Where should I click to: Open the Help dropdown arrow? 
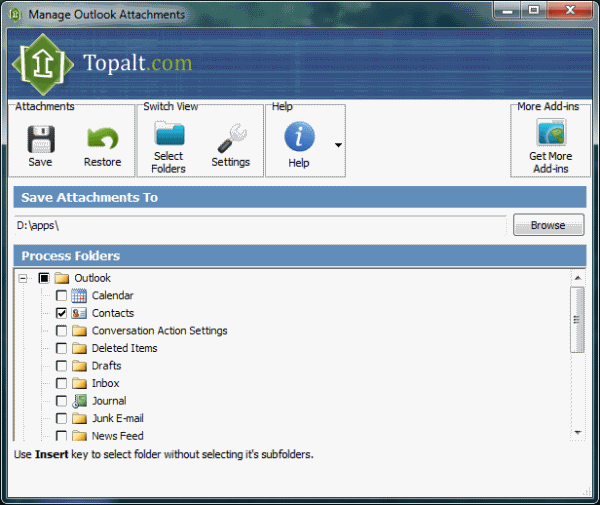[338, 145]
